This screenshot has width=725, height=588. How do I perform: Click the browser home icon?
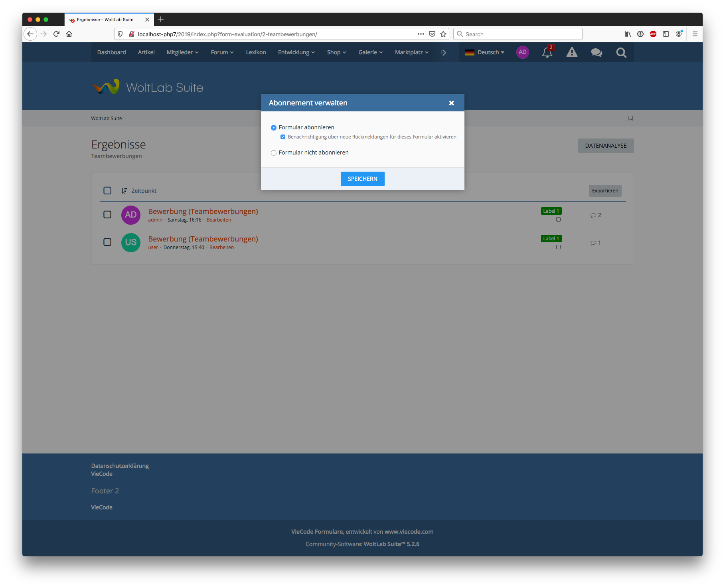69,34
